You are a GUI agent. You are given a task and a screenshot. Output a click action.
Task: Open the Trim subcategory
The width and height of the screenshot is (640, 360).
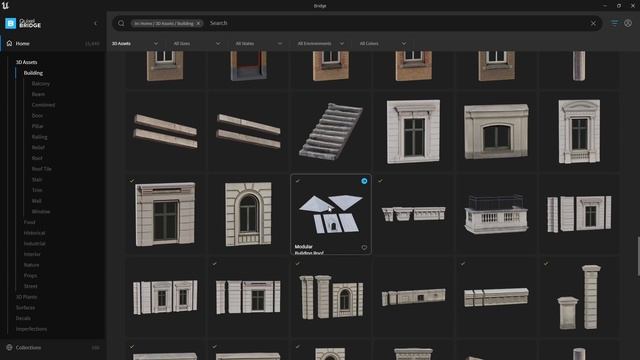[37, 190]
